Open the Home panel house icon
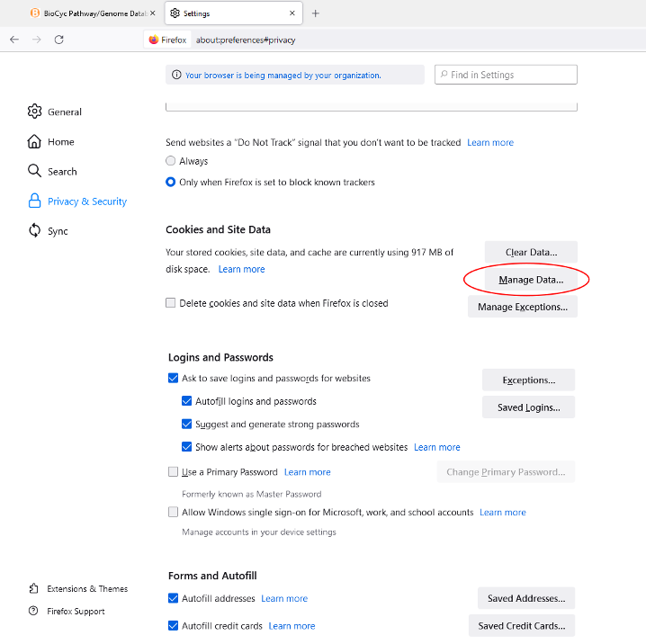 pyautogui.click(x=34, y=141)
